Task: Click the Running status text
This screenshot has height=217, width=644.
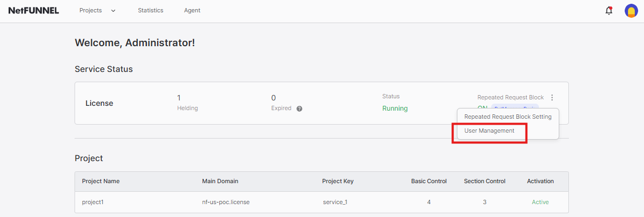Action: pos(395,108)
